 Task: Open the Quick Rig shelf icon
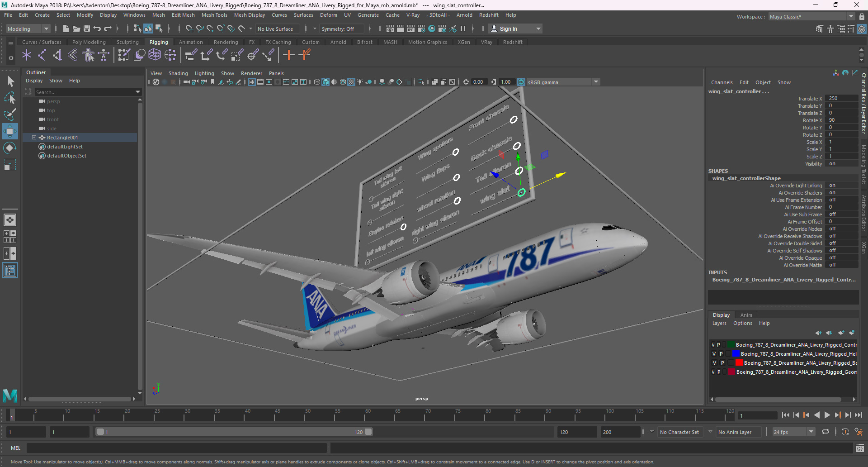point(88,55)
